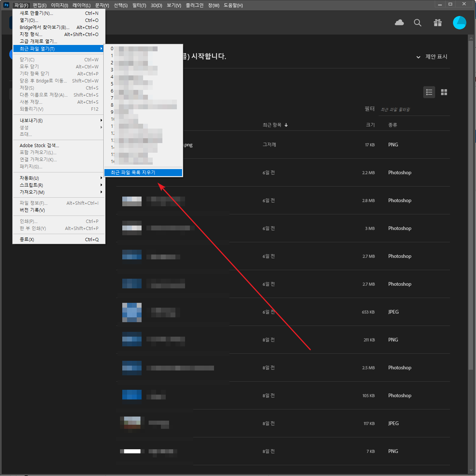Open the 편집(E) menu
The height and width of the screenshot is (476, 476).
point(39,5)
